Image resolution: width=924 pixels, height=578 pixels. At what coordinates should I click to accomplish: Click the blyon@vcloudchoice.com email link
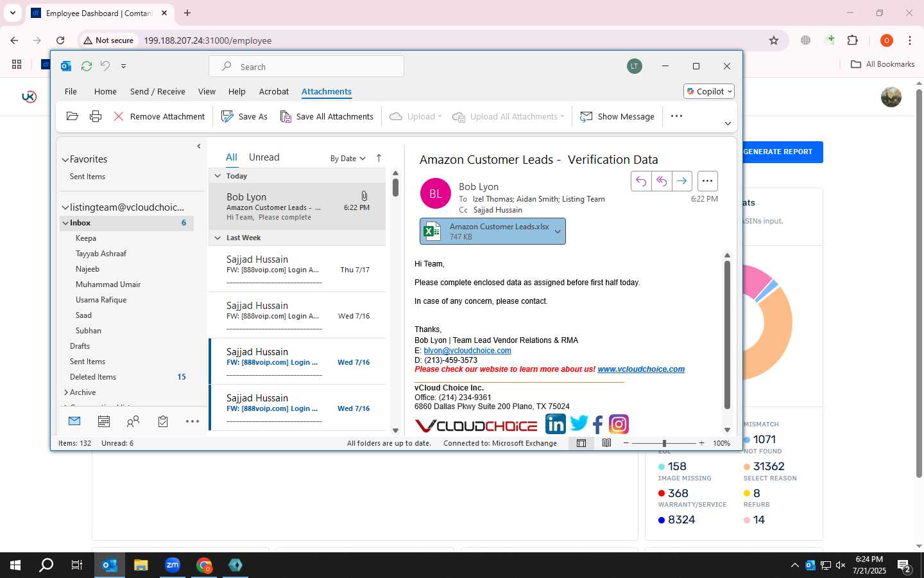click(467, 351)
